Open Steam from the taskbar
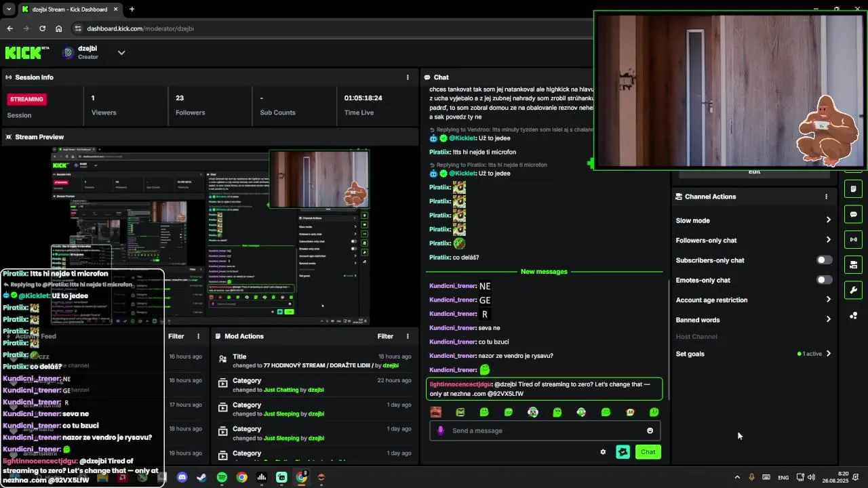Image resolution: width=868 pixels, height=488 pixels. tap(201, 477)
